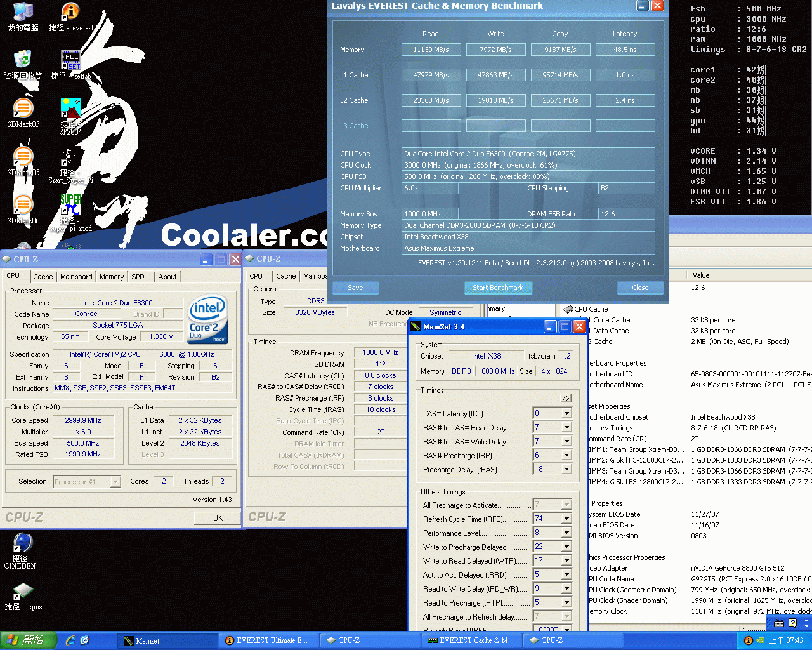The height and width of the screenshot is (650, 812).
Task: Select the About tab in CPU-Z
Action: 167,277
